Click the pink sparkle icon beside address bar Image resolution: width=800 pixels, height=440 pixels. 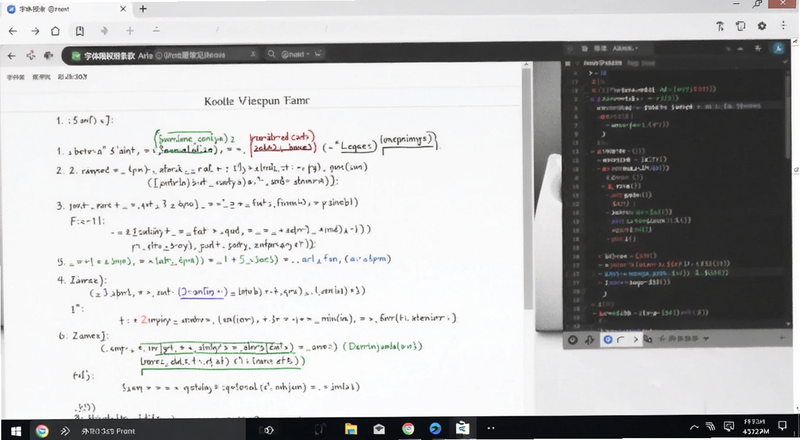pos(31,56)
